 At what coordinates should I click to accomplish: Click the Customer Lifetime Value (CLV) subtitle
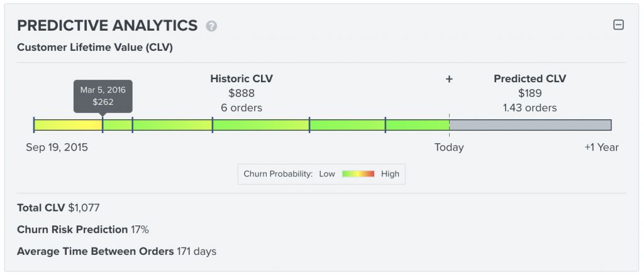(x=95, y=47)
